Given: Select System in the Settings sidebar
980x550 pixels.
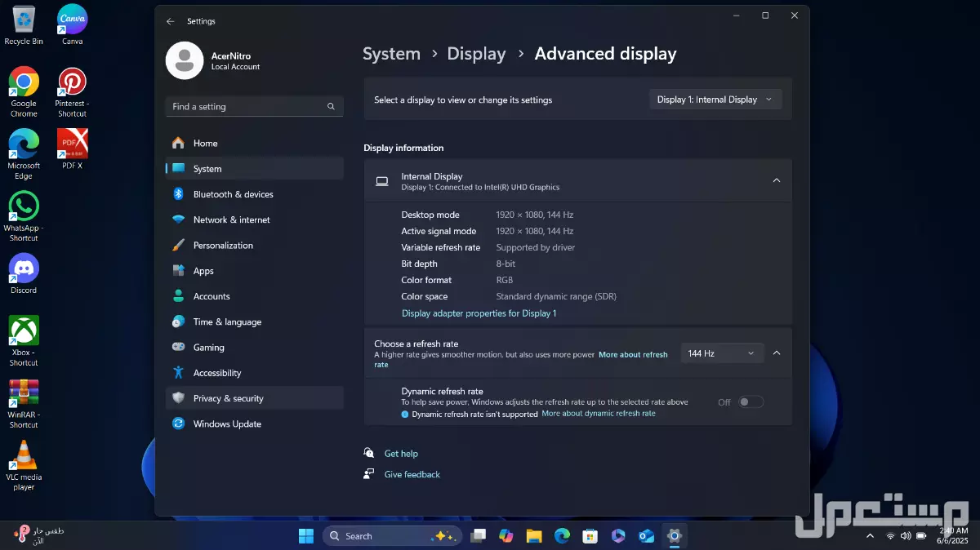Looking at the screenshot, I should click(x=254, y=169).
